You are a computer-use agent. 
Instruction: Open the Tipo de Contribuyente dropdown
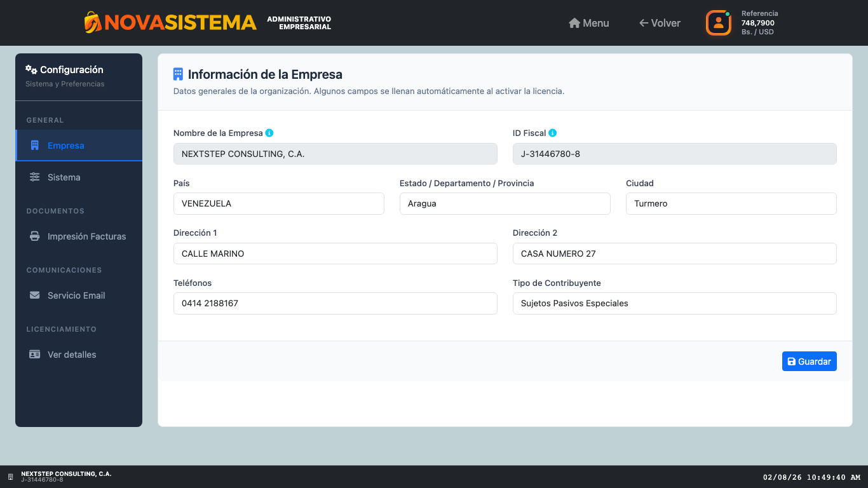point(675,303)
